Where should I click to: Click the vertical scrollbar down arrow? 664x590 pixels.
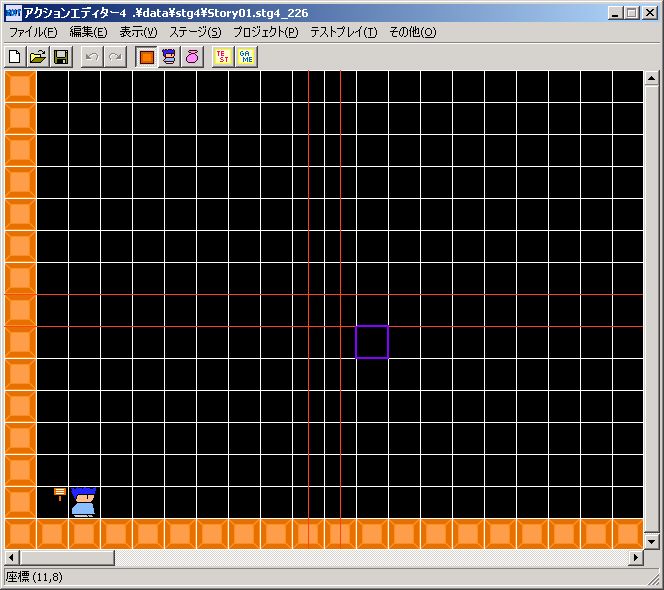pos(651,541)
